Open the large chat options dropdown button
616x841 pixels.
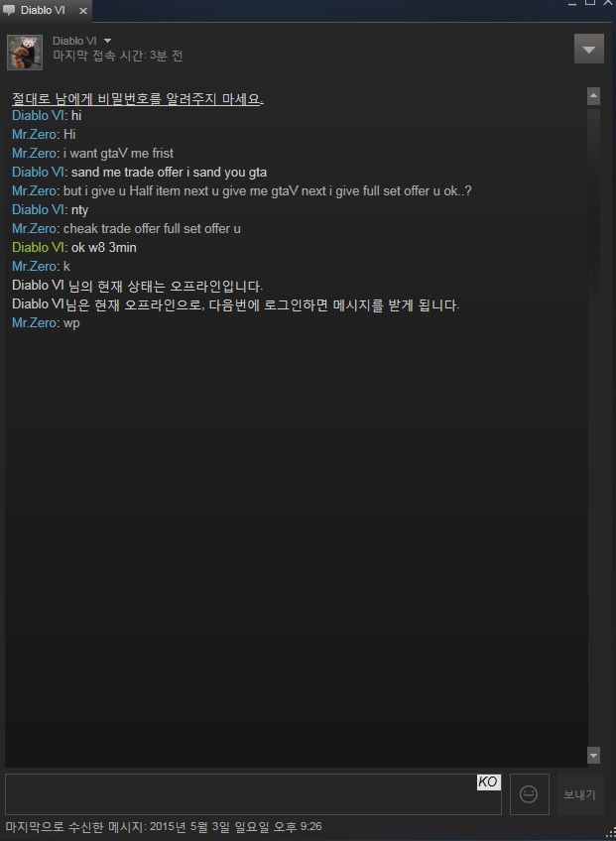click(588, 50)
